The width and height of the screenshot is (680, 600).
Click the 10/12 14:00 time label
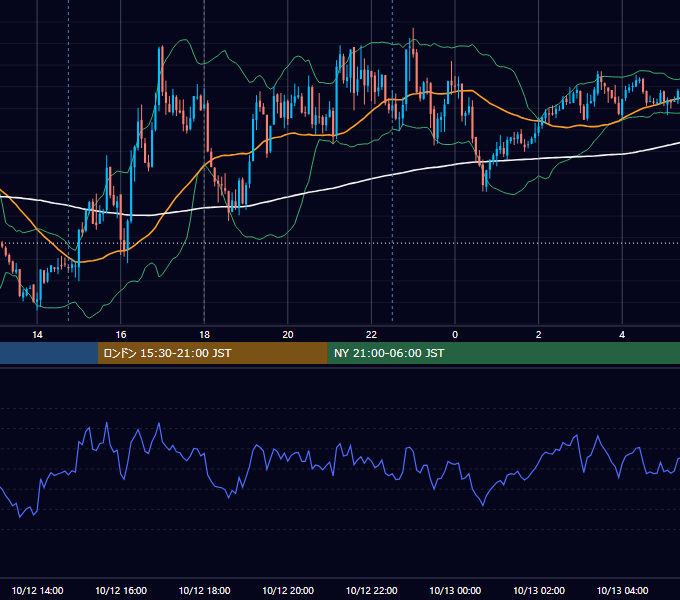pos(37,590)
